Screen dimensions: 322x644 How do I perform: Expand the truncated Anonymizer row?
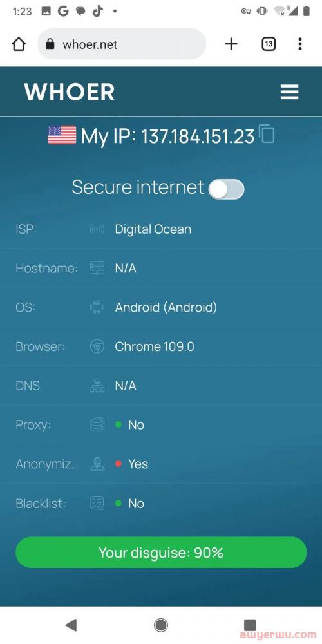[x=161, y=464]
